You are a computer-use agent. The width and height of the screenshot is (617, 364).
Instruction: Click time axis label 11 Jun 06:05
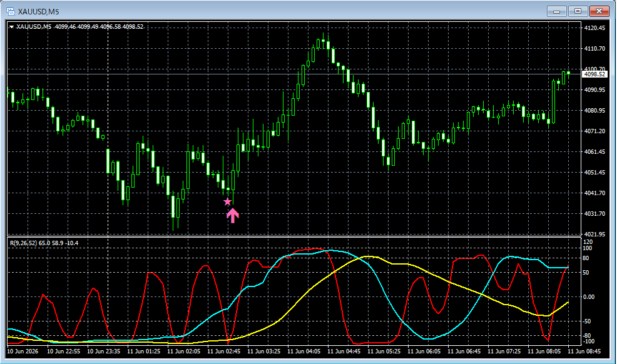(x=424, y=351)
